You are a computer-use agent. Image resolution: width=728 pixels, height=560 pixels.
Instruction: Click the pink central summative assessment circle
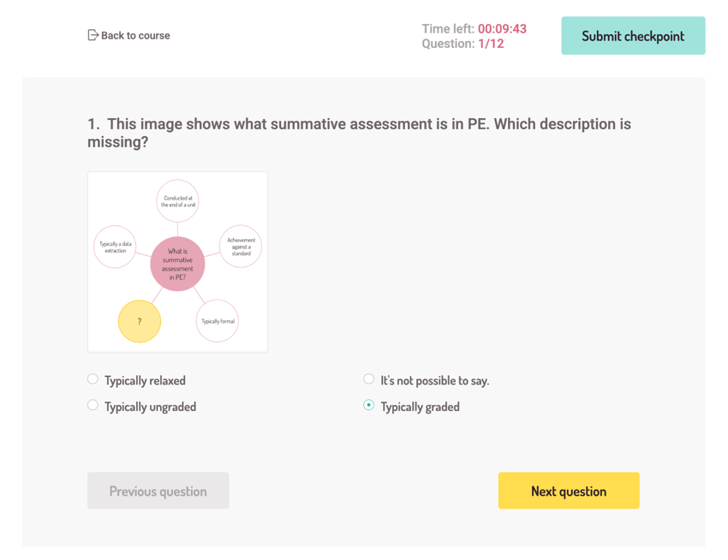point(178,264)
